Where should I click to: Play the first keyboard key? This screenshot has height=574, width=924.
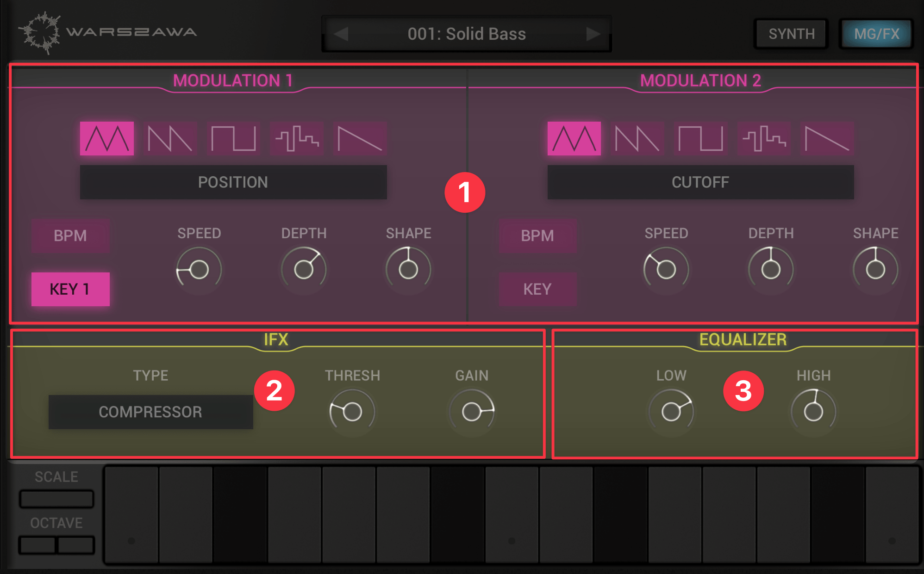point(131,514)
